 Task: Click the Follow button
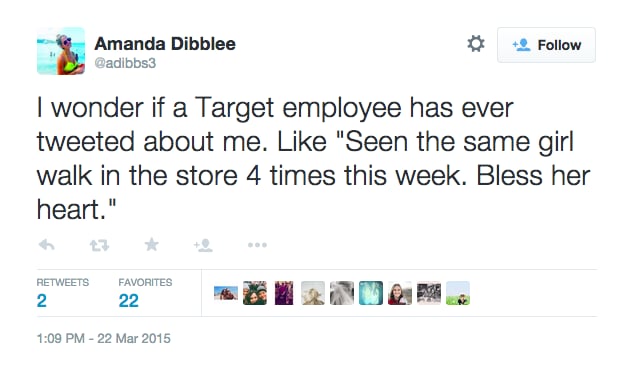(546, 45)
